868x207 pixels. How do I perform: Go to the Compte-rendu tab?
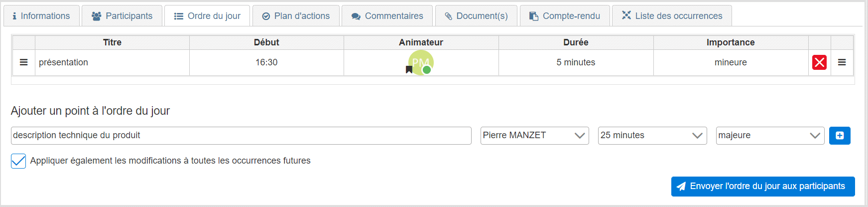tap(565, 16)
